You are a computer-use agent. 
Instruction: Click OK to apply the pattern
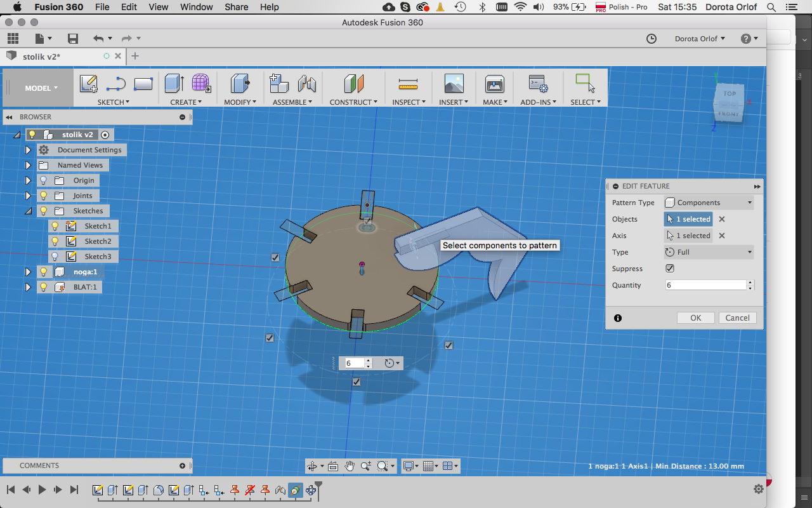click(x=695, y=317)
